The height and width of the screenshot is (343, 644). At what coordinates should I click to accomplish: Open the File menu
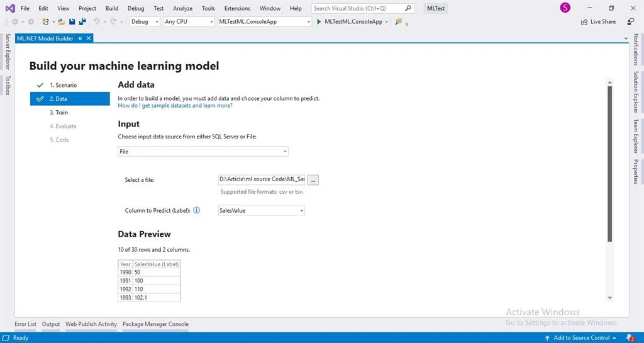coord(25,8)
